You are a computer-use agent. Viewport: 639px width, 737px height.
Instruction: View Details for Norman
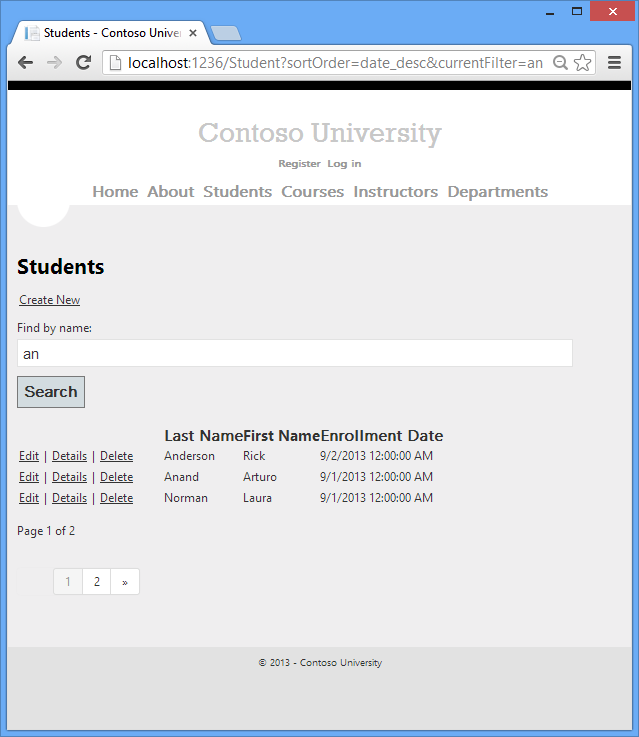click(70, 498)
